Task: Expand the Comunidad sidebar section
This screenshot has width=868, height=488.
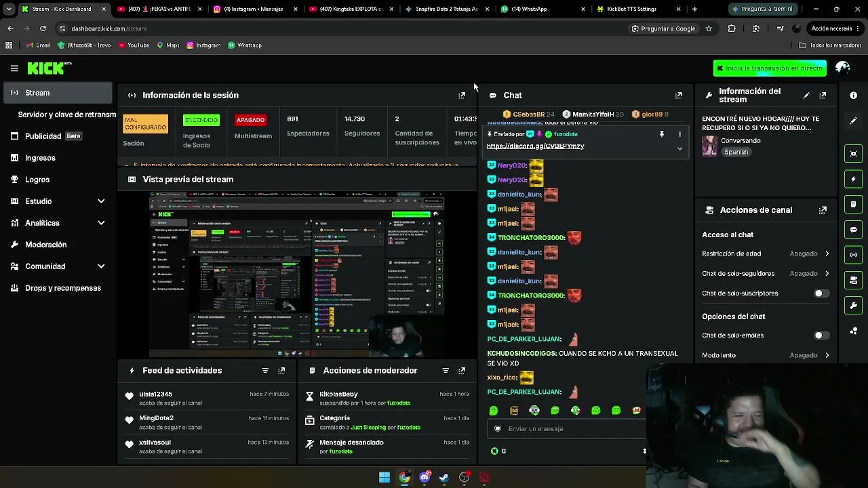Action: (101, 266)
